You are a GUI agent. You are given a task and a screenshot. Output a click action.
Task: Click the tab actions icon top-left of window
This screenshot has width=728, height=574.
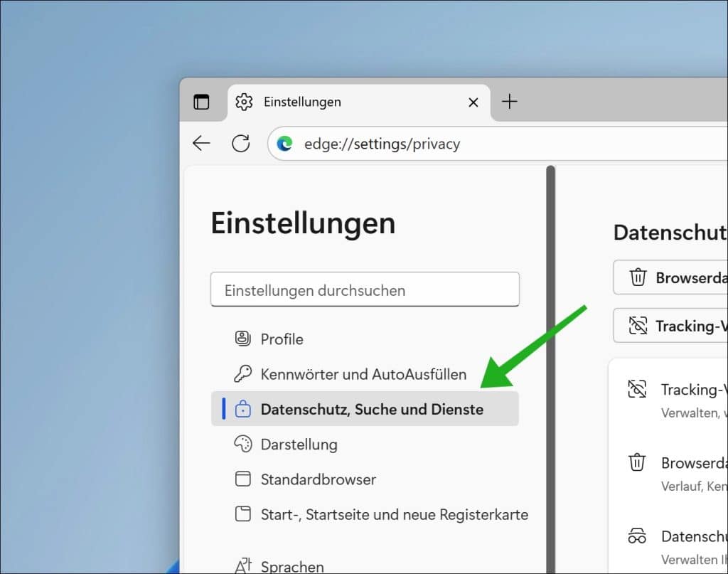coord(202,102)
